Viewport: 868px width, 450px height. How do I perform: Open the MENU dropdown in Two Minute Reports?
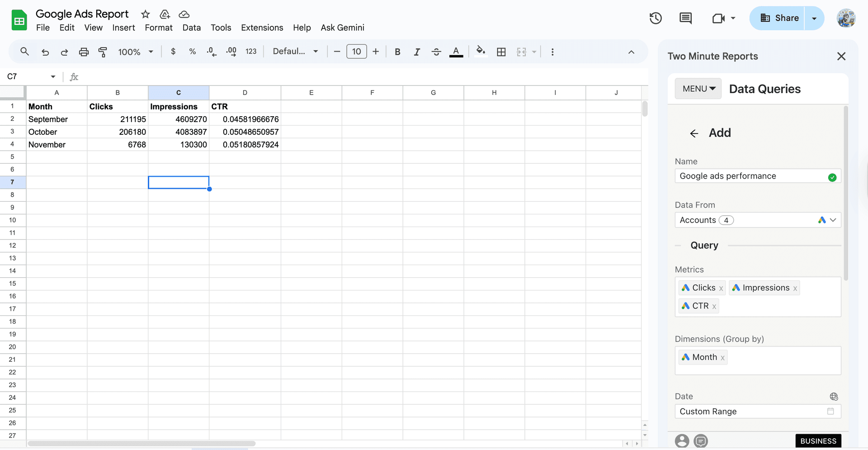698,88
